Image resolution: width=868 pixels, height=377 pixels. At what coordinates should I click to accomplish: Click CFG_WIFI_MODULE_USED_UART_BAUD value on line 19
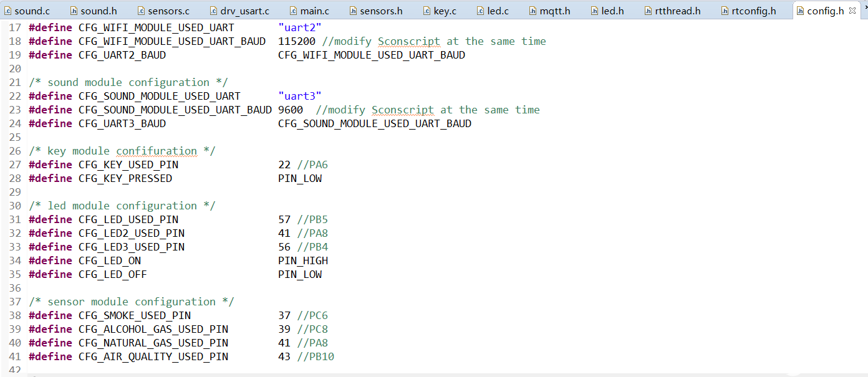(372, 55)
